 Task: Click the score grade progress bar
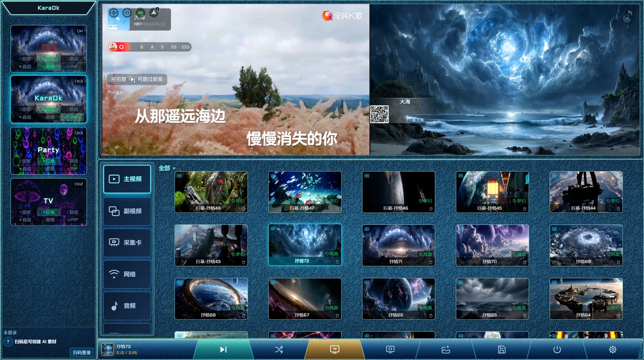click(149, 47)
